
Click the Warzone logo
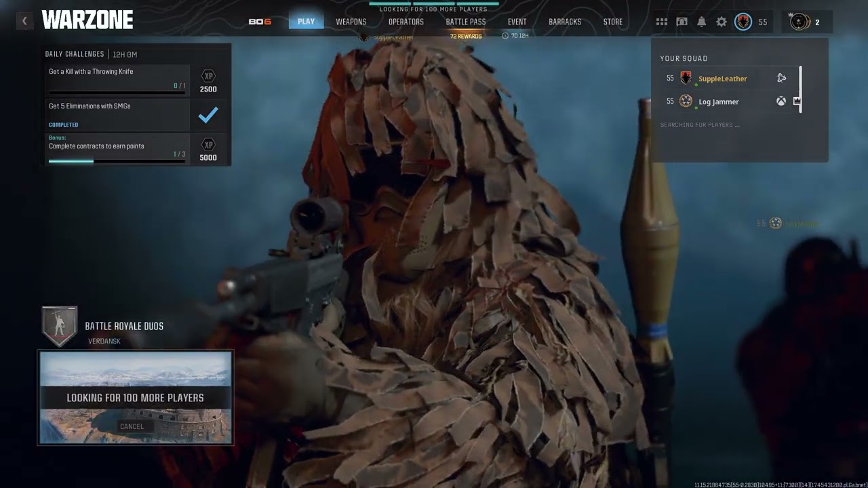[87, 21]
